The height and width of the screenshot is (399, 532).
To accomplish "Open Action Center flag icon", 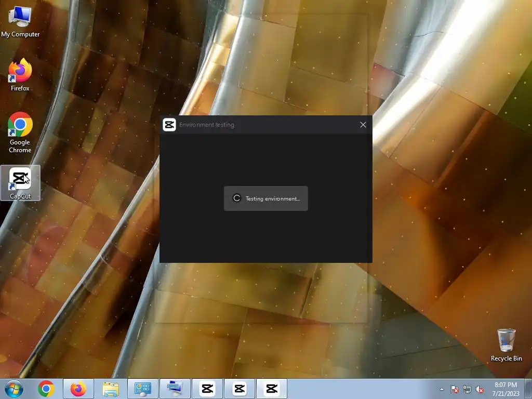I will point(454,389).
